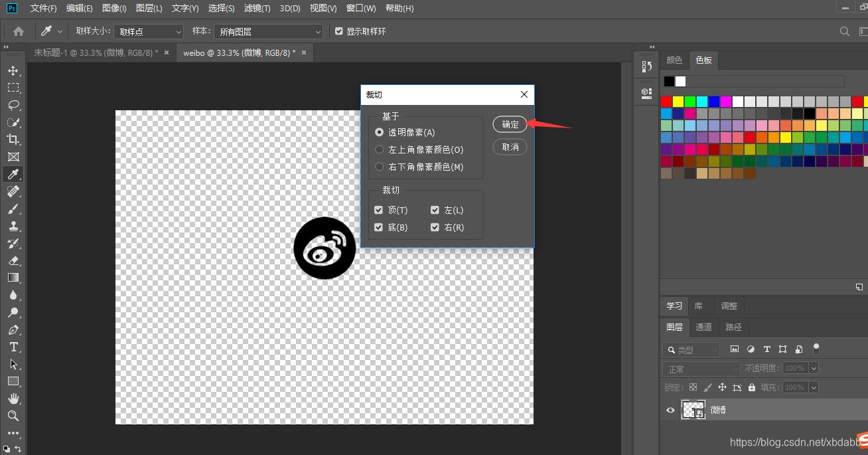Select the Frame tool
This screenshot has width=868, height=455.
tap(13, 157)
